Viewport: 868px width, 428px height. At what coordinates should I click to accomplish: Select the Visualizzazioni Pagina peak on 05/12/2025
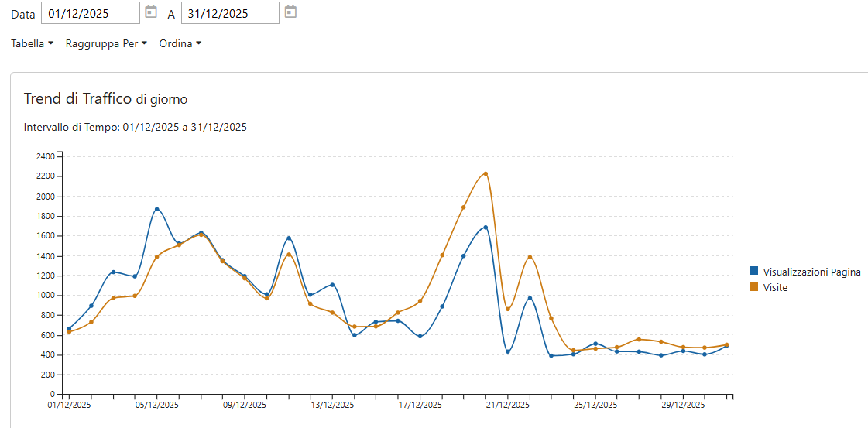tap(156, 209)
